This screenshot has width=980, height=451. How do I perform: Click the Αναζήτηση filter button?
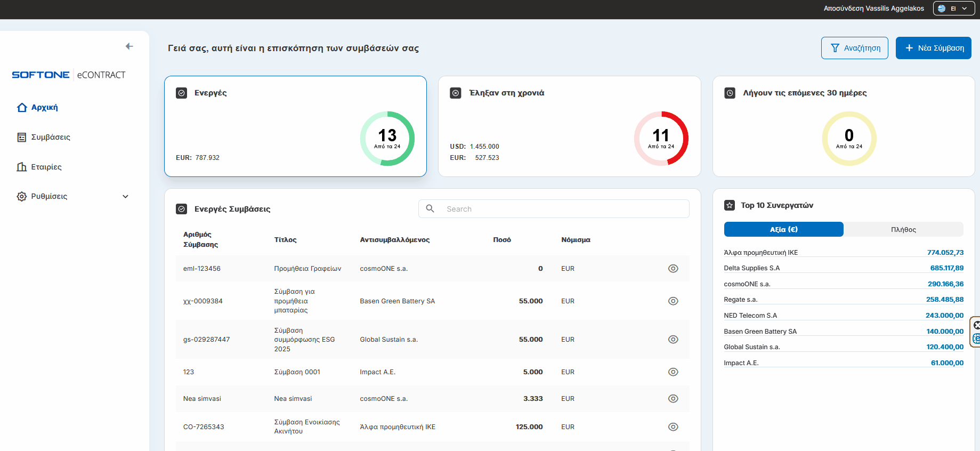854,48
